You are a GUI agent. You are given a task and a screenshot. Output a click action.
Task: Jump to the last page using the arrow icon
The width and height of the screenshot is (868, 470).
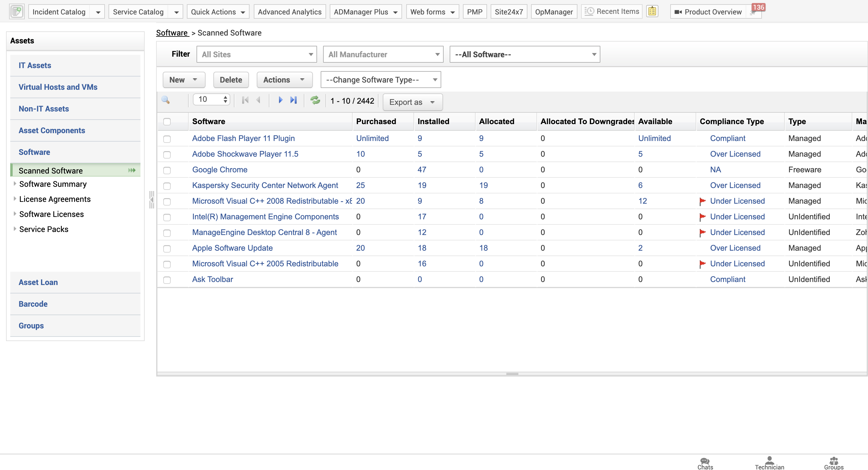[x=294, y=100]
